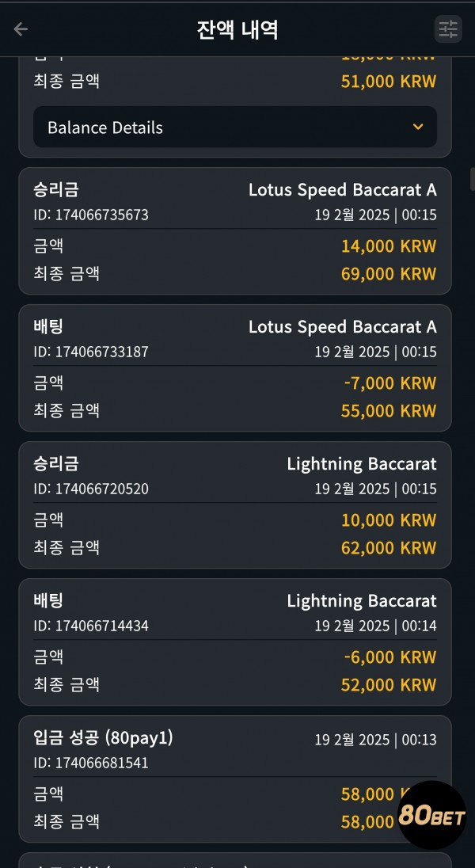
Task: Open the 14,000 KRW Lotus Speed Baccarat win entry
Action: (x=235, y=230)
